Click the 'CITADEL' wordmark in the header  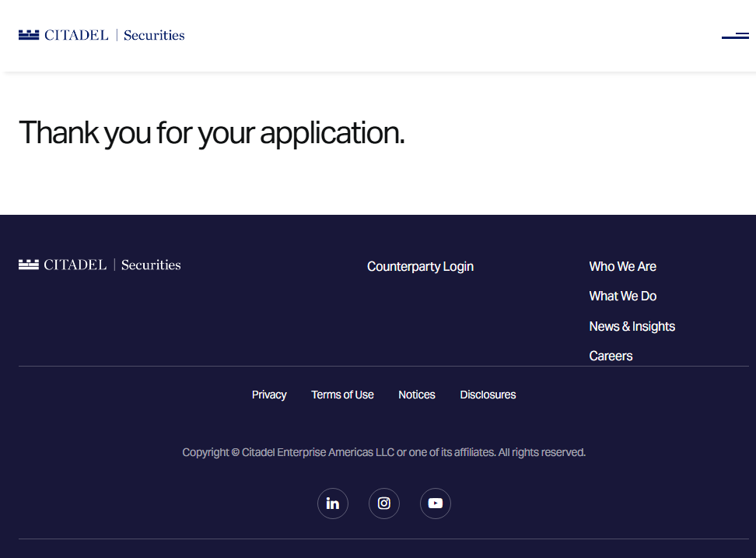point(76,35)
